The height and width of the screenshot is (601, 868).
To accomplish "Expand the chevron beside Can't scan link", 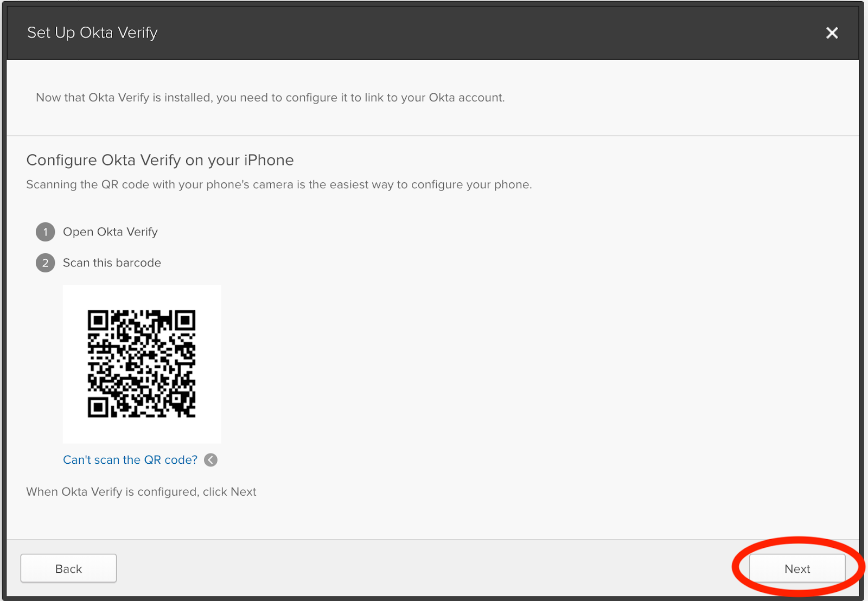I will [210, 460].
